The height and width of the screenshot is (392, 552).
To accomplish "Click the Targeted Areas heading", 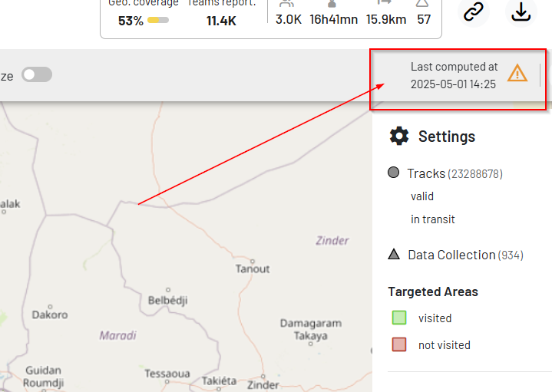I will [433, 292].
